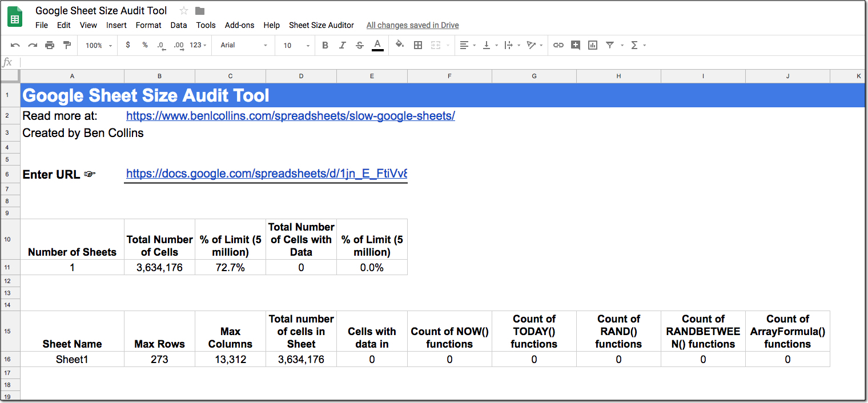This screenshot has height=403, width=868.
Task: Expand the merge cells dropdown arrow
Action: (447, 46)
